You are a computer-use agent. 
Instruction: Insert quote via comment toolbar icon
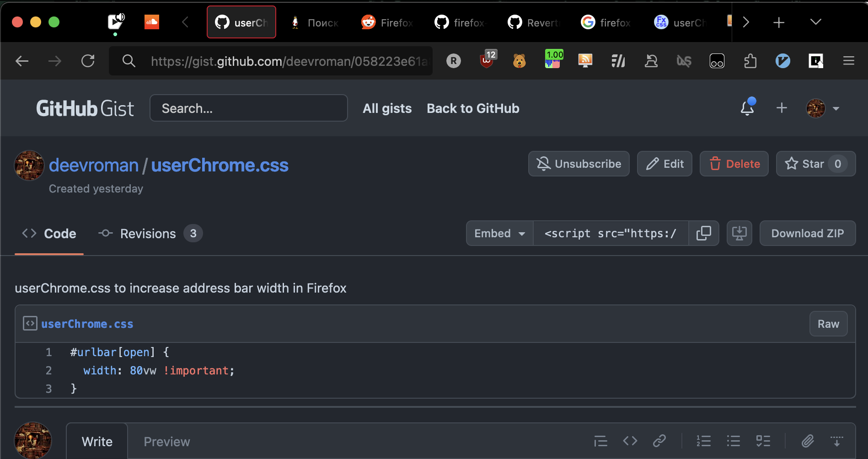point(600,441)
